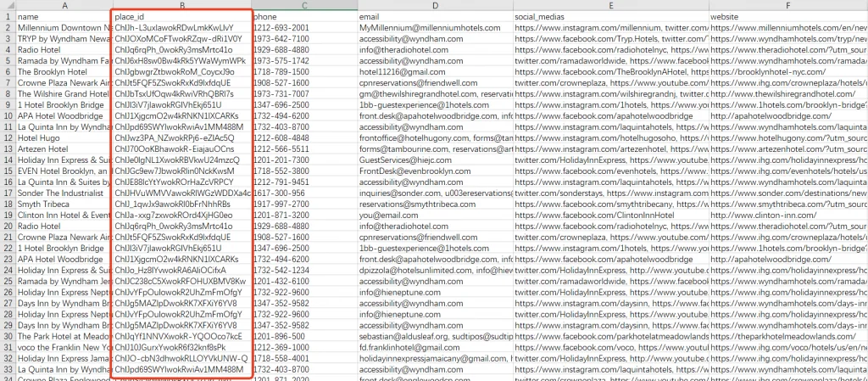Select 'Sonder The Industrialist' cell

64,193
